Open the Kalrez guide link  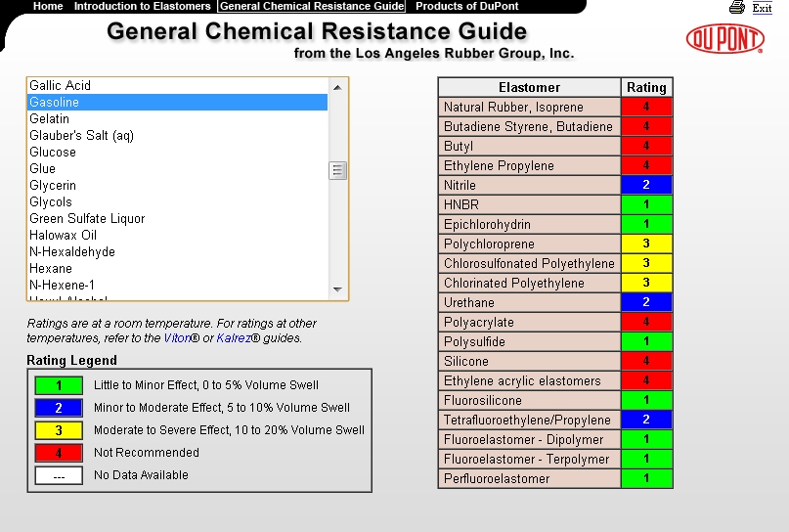234,338
